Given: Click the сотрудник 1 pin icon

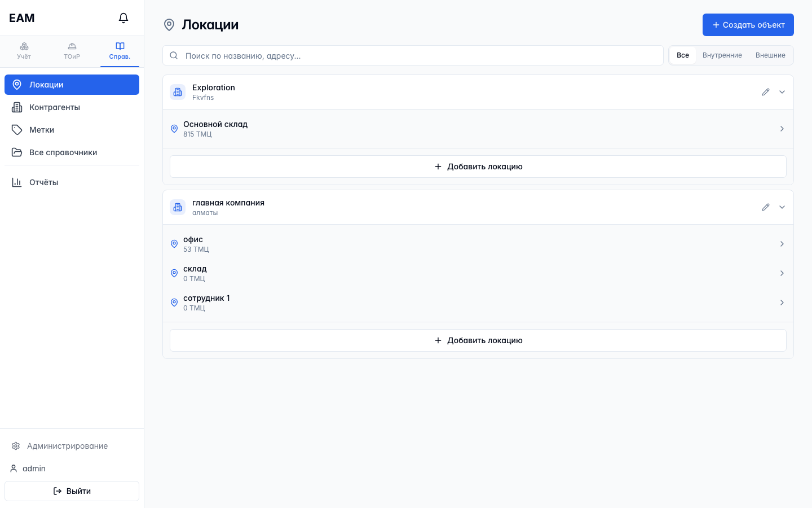Looking at the screenshot, I should [x=174, y=303].
